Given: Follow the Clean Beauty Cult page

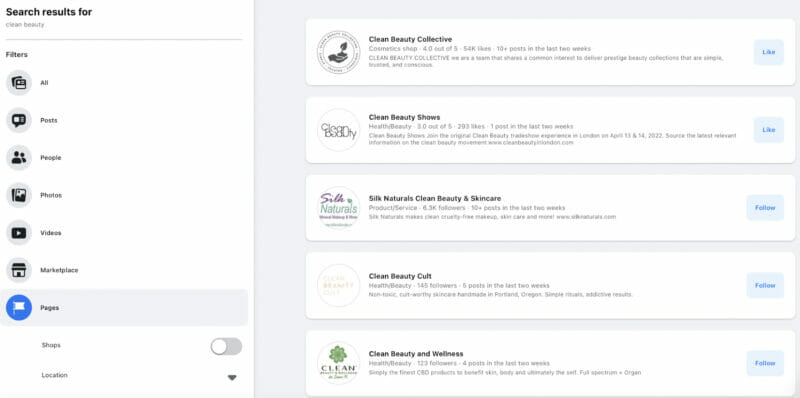Looking at the screenshot, I should [x=765, y=285].
